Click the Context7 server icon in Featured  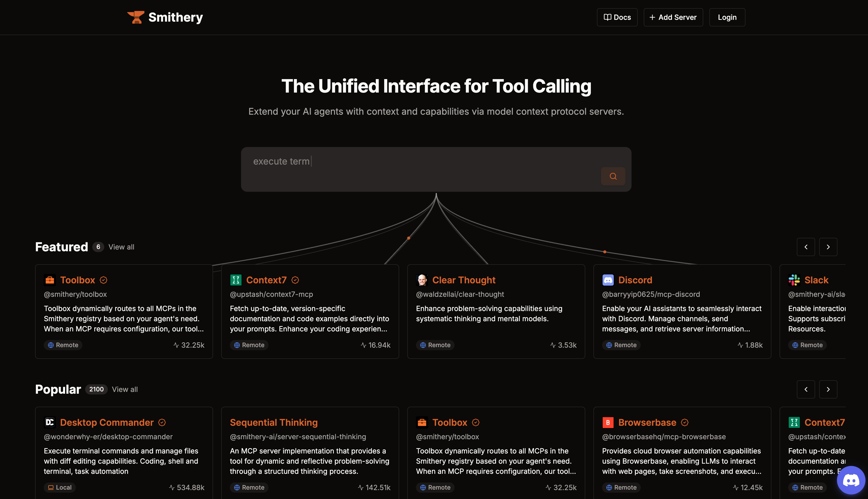tap(236, 280)
